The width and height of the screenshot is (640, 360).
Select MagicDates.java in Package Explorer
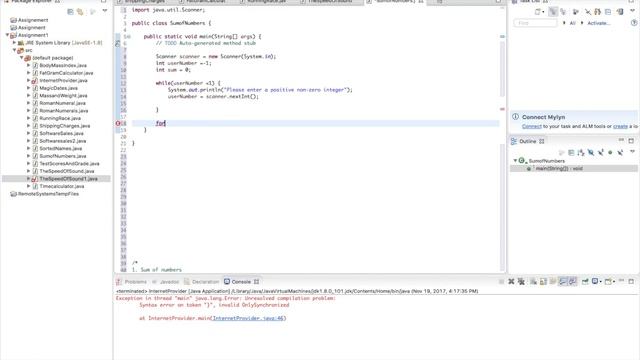click(x=58, y=88)
